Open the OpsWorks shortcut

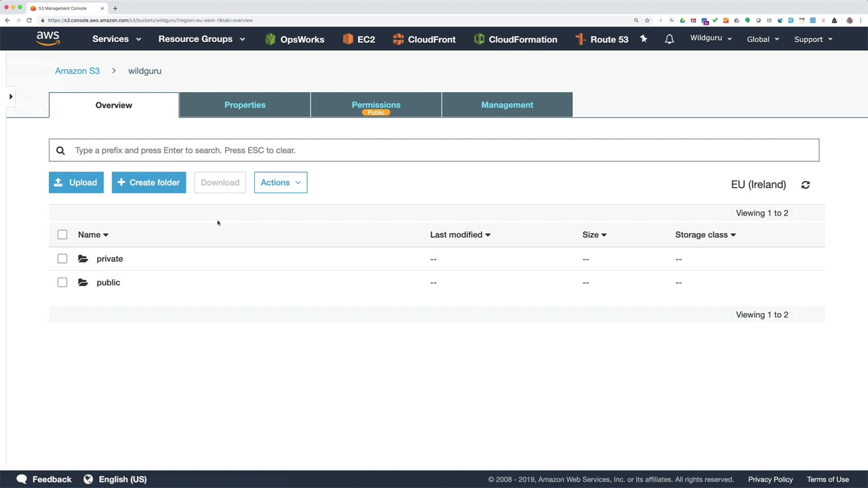pos(295,39)
